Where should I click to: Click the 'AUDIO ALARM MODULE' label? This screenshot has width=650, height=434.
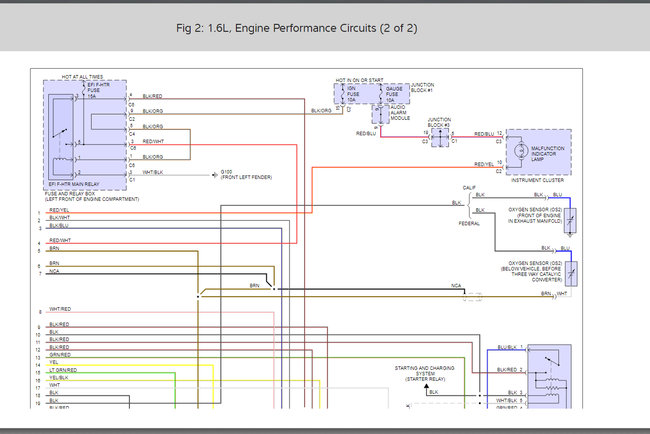pyautogui.click(x=400, y=112)
